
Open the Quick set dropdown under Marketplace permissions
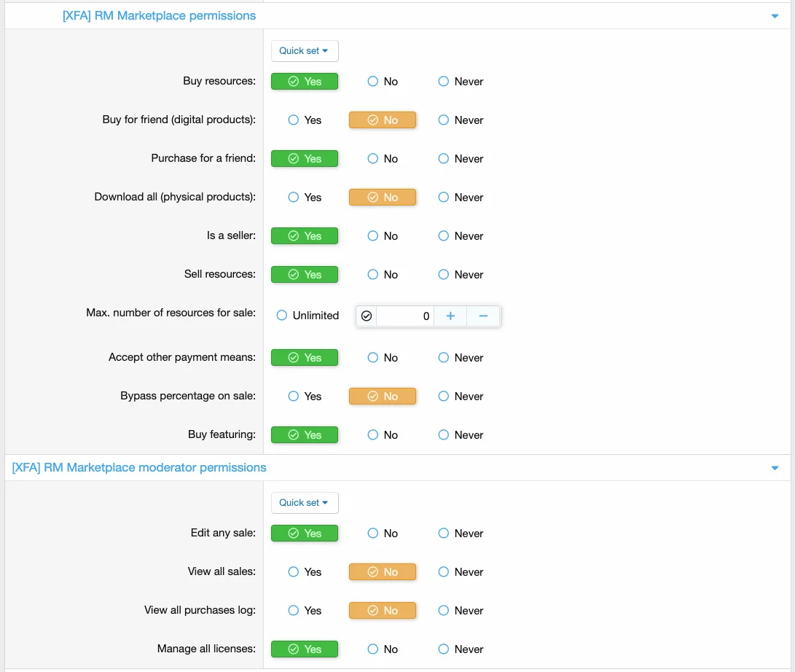[x=304, y=51]
